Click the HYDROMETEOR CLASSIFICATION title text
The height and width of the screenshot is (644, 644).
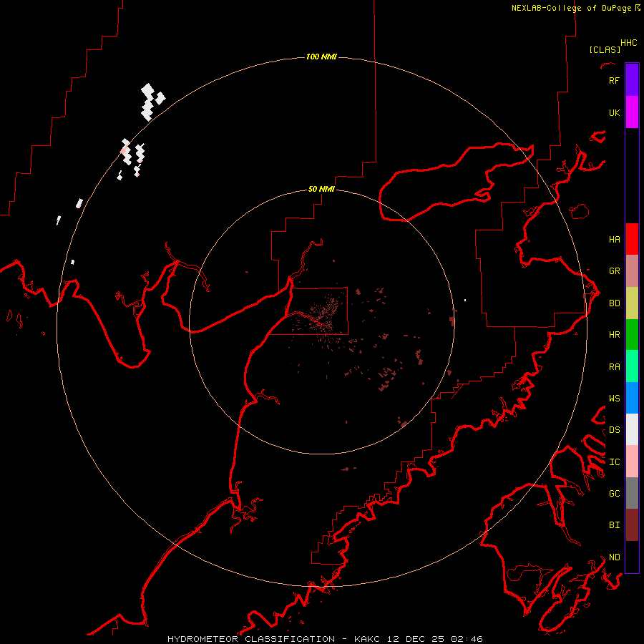click(251, 639)
